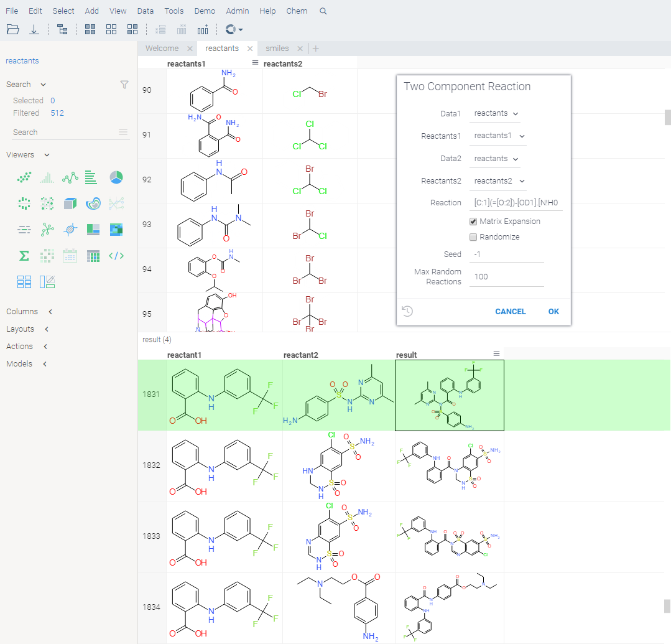Open the Reactants2 column dropdown
This screenshot has width=671, height=644.
pyautogui.click(x=499, y=181)
